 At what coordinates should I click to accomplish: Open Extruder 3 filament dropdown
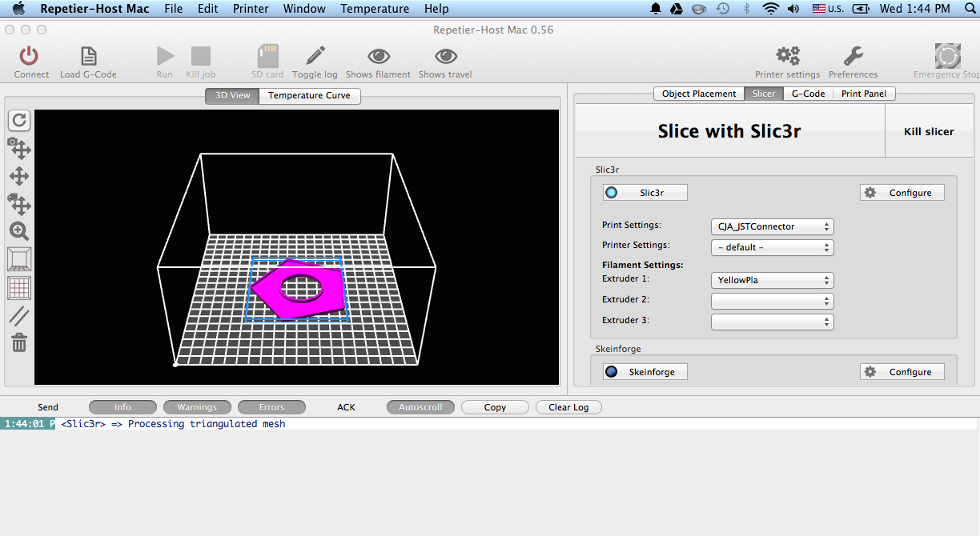pos(773,322)
